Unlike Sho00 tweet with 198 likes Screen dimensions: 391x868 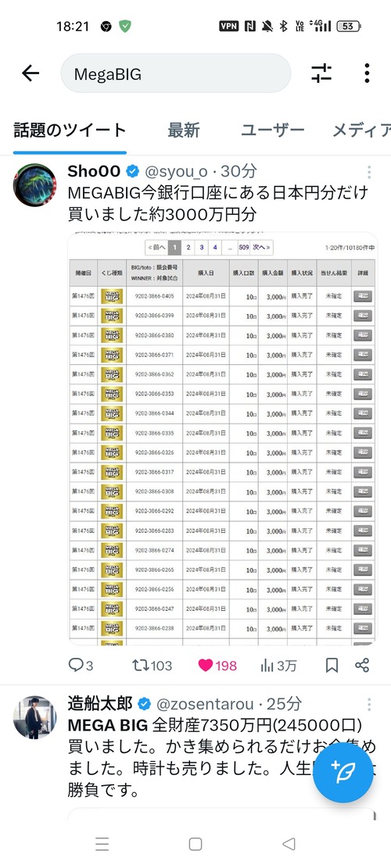click(217, 665)
